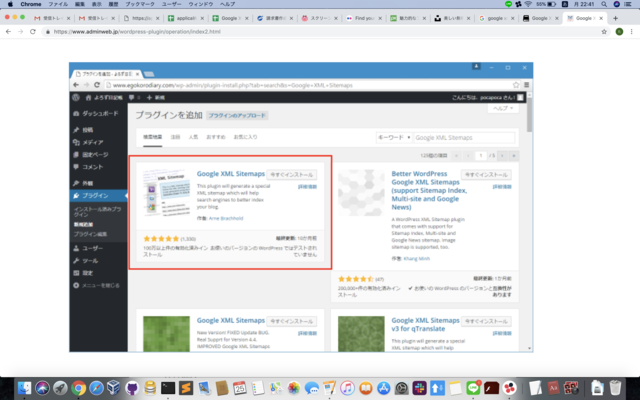Viewport: 640px width, 400px height.
Task: Click ダッシュボード in WordPress sidebar screenshot
Action: pyautogui.click(x=100, y=113)
